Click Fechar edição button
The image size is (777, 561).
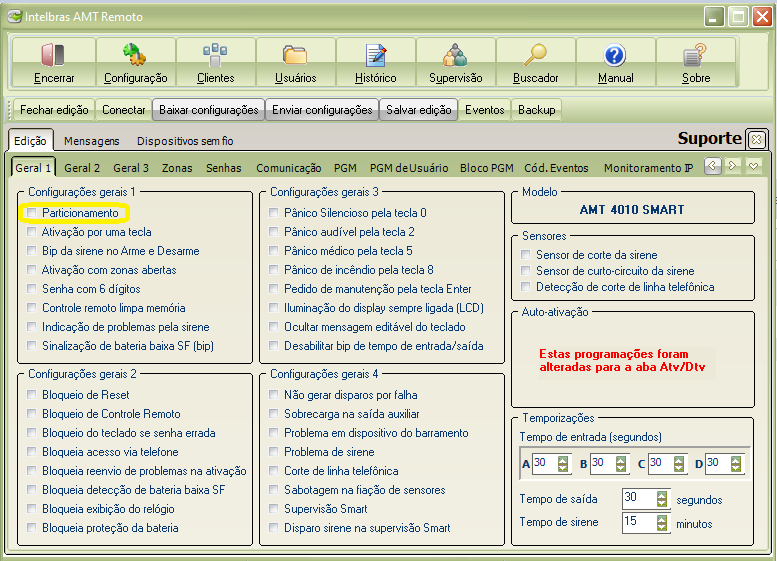click(54, 110)
